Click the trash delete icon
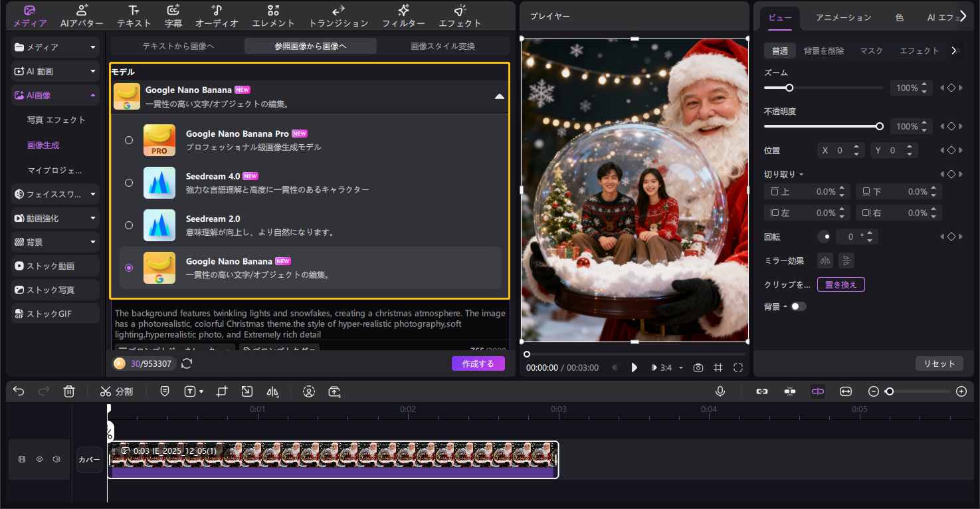Screen dimensions: 980x509 [x=69, y=391]
